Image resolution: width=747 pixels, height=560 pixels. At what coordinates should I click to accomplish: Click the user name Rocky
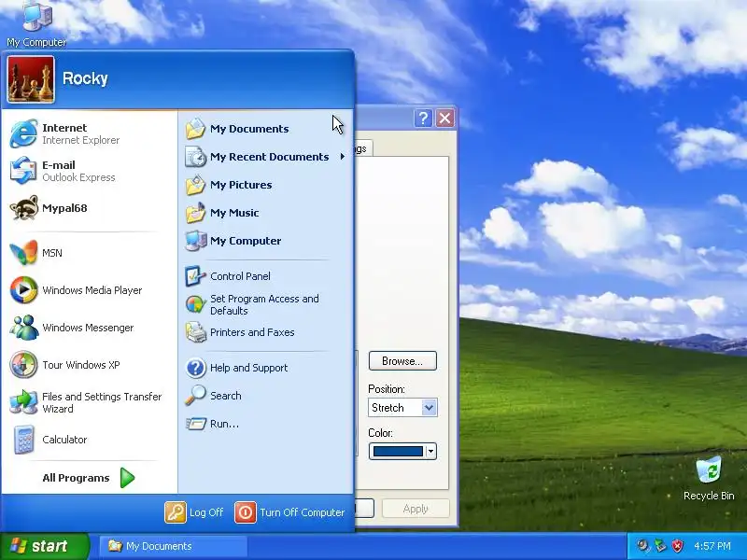(85, 78)
